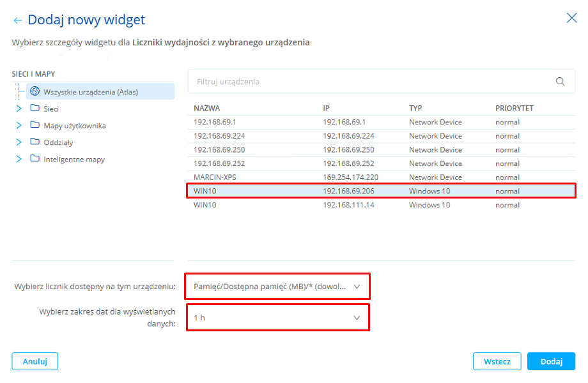Click the Wstecz button
This screenshot has height=383, width=588.
(x=497, y=361)
